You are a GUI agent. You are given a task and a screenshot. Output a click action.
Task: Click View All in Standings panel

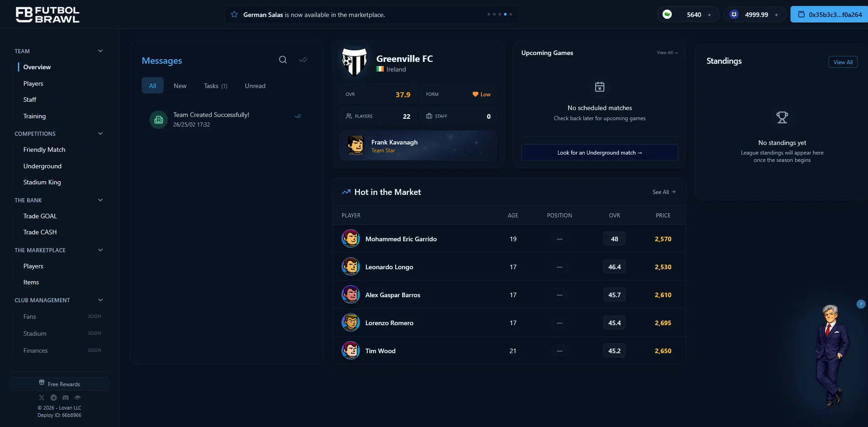pos(843,62)
